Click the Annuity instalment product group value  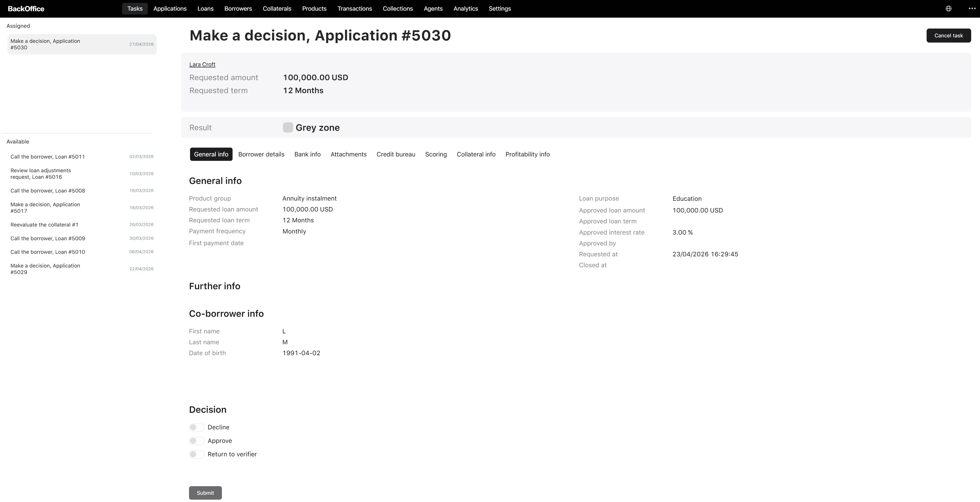tap(309, 199)
